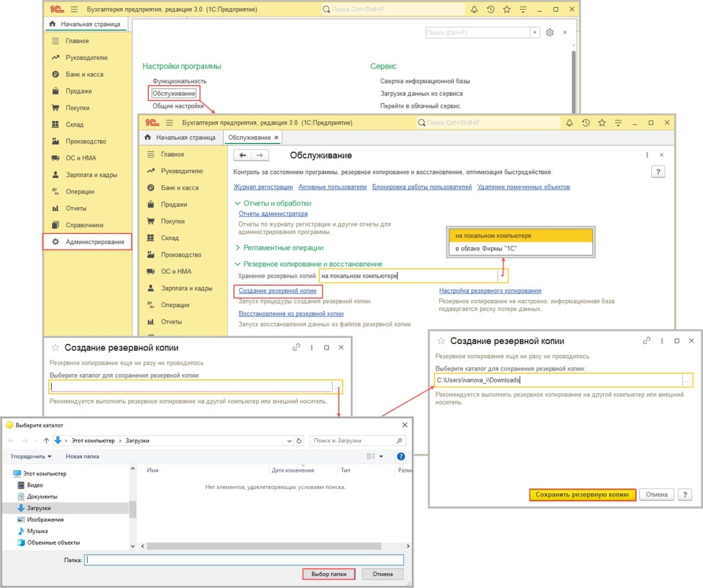Favorite star in right Создание резервной копии dialog
703x588 pixels.
coord(441,341)
